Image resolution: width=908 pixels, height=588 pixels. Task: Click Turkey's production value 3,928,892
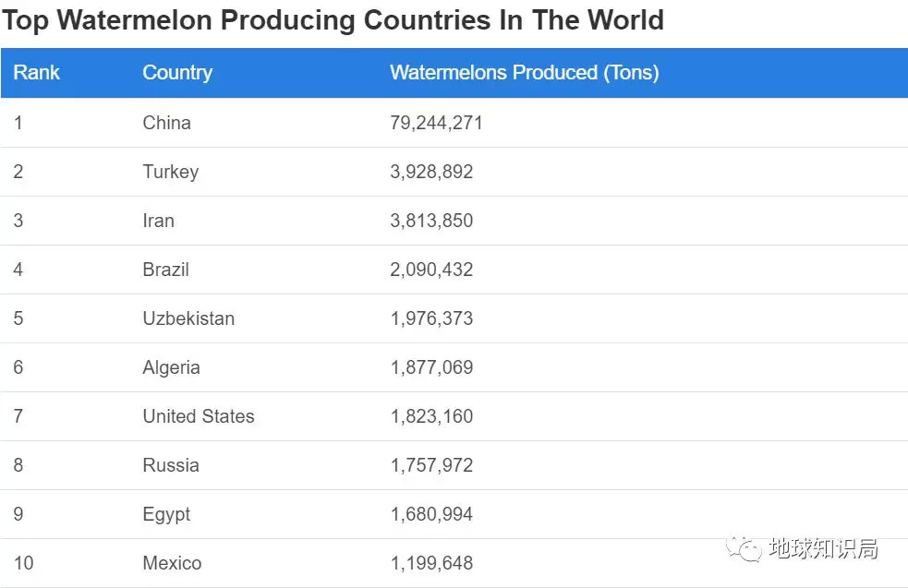(x=431, y=172)
